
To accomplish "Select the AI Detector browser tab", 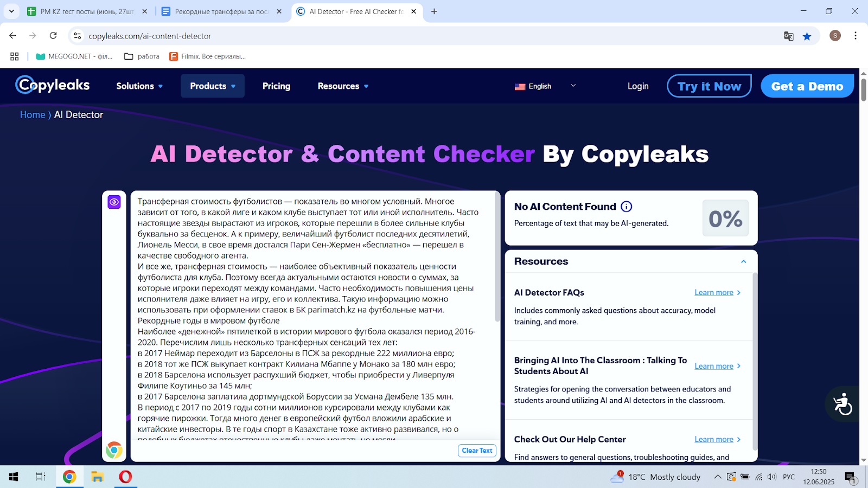I will pyautogui.click(x=356, y=11).
